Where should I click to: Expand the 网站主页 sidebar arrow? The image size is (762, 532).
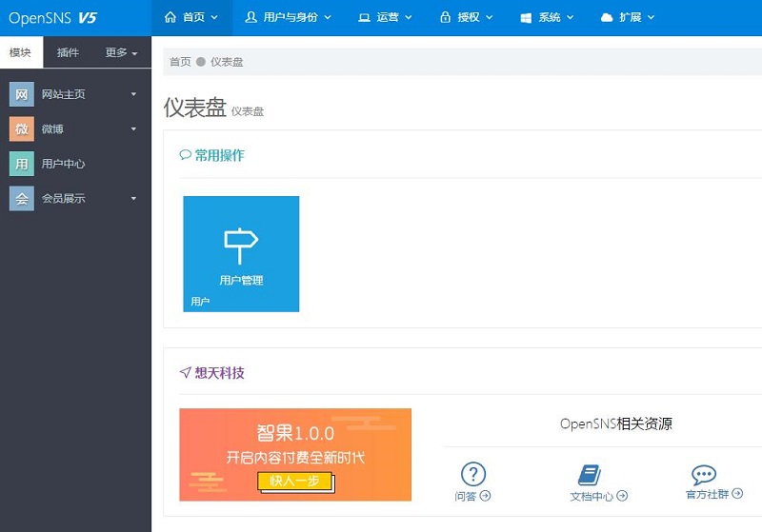coord(133,94)
